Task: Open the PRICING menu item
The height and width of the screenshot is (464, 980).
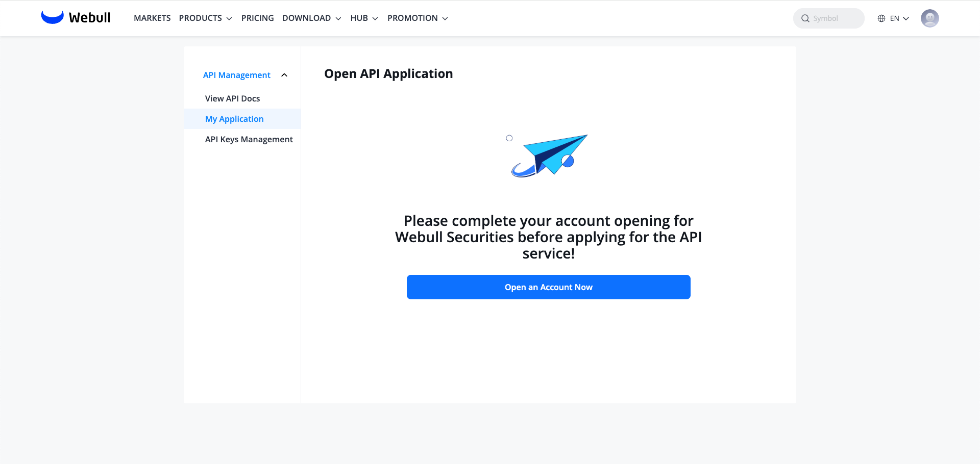Action: [257, 18]
